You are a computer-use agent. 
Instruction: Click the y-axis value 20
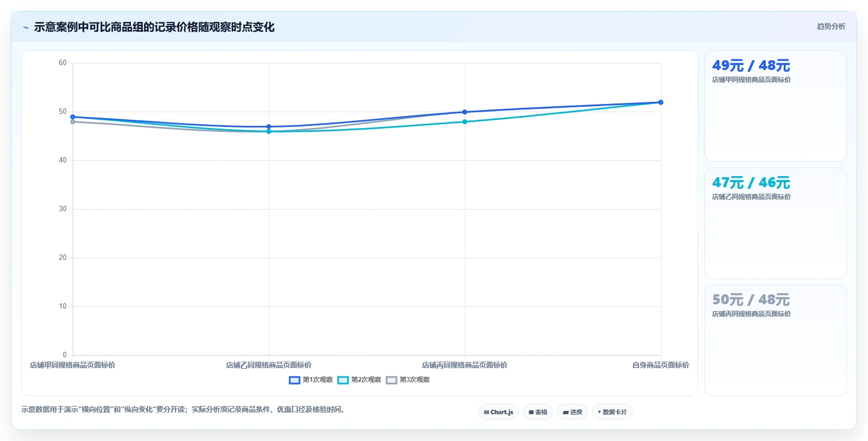(x=62, y=258)
